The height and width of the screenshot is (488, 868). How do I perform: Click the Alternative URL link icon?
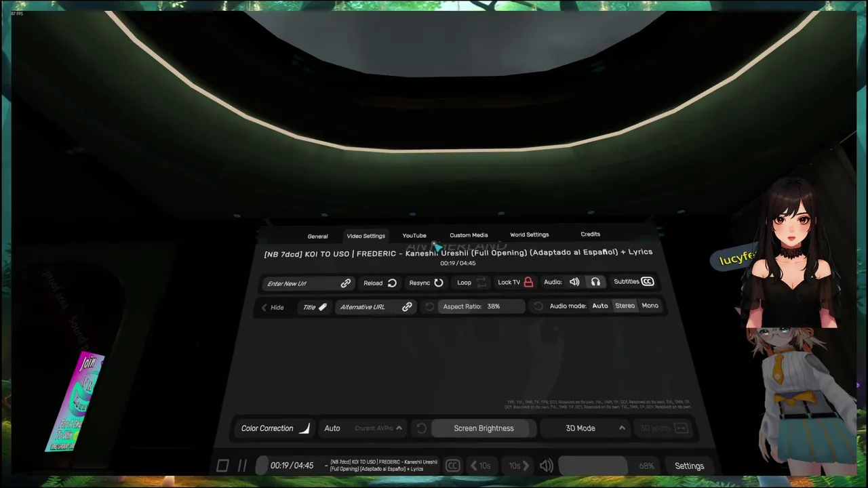[x=407, y=307]
